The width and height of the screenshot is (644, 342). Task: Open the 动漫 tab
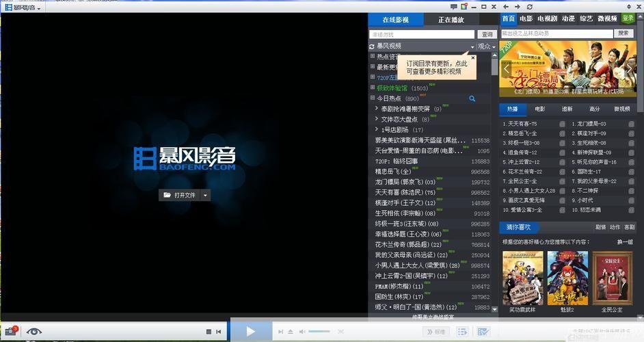tap(568, 18)
